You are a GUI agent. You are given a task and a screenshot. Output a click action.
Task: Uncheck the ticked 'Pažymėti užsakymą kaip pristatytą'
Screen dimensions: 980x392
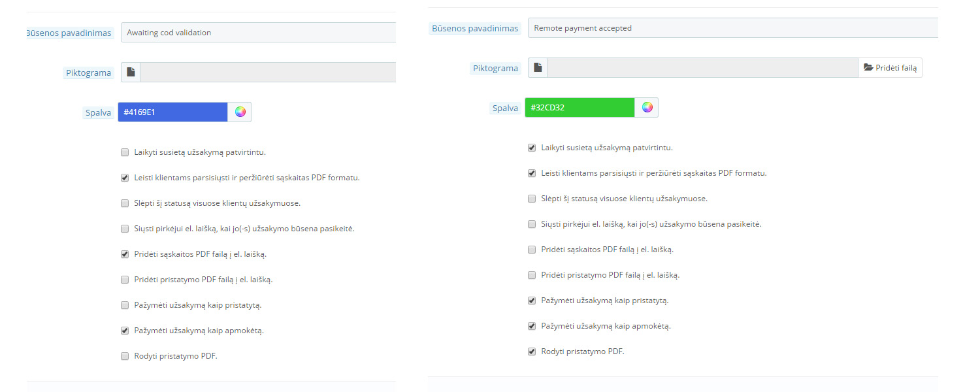pos(532,301)
